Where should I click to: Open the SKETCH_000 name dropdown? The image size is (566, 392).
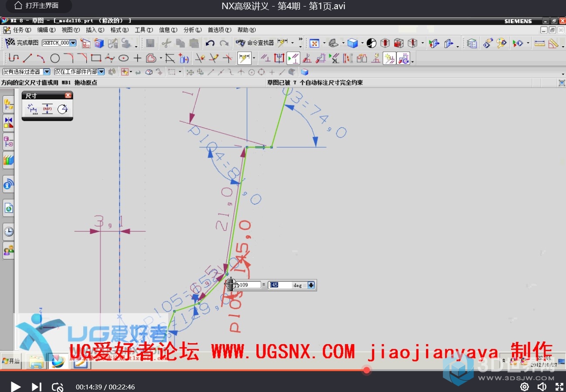pos(73,43)
